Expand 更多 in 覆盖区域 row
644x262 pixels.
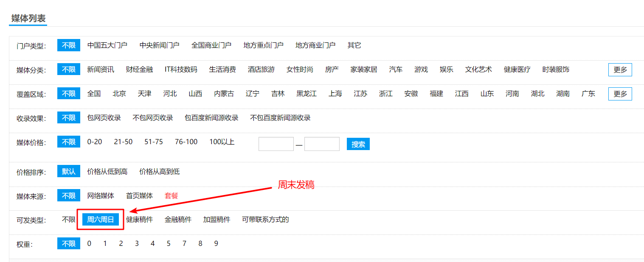tap(620, 94)
